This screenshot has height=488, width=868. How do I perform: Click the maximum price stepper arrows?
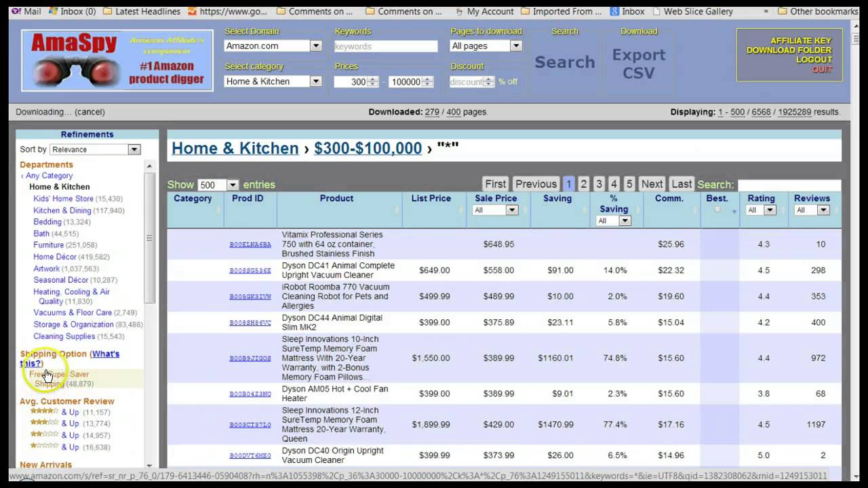coord(427,82)
